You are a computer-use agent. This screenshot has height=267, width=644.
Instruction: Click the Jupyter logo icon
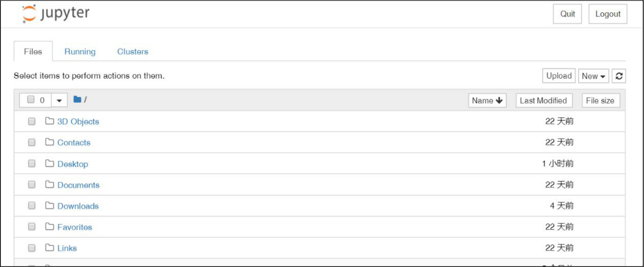click(30, 14)
